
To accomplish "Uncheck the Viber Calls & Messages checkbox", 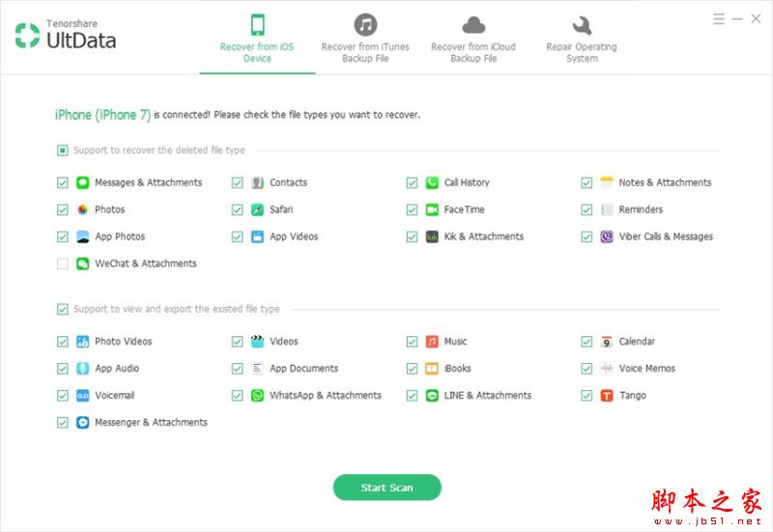I will pyautogui.click(x=587, y=237).
